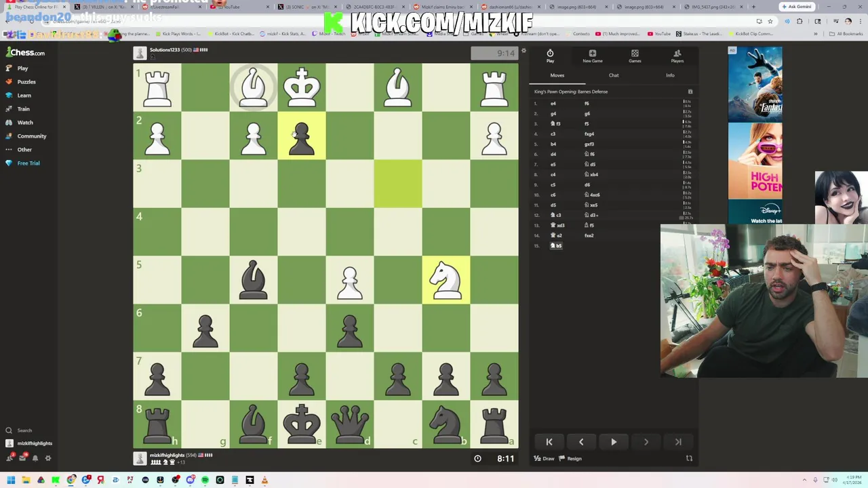The width and height of the screenshot is (868, 488).
Task: Open sidebar settings gear
Action: [x=47, y=458]
